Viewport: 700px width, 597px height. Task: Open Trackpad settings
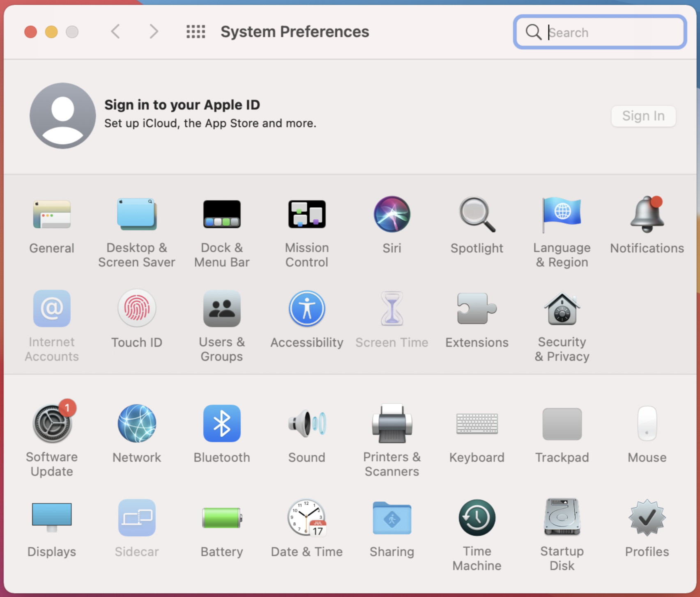[562, 423]
